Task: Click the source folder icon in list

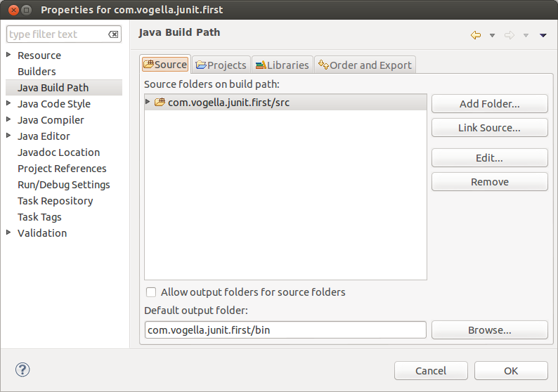Action: [160, 103]
